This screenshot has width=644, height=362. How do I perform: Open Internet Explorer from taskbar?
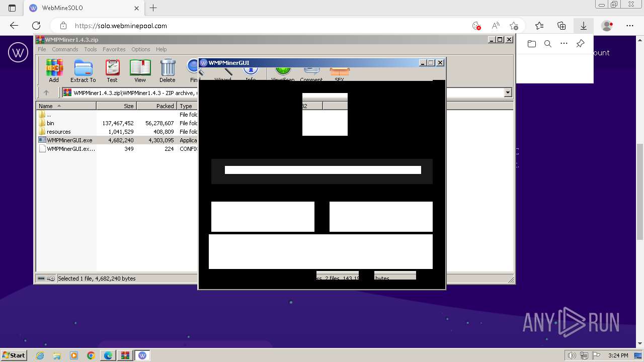click(40, 355)
